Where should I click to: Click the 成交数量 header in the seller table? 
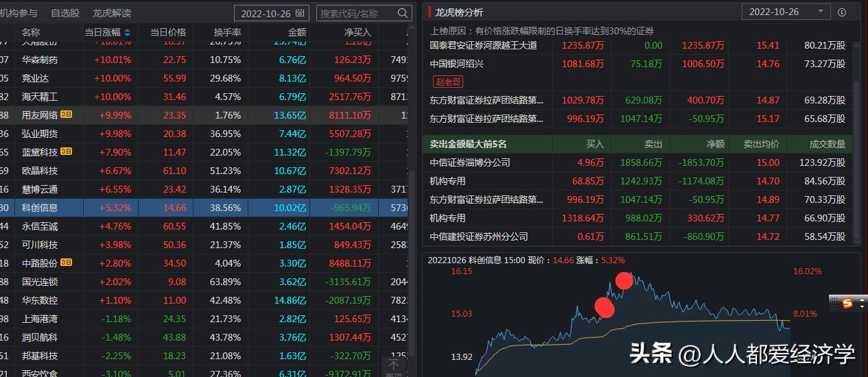(827, 144)
